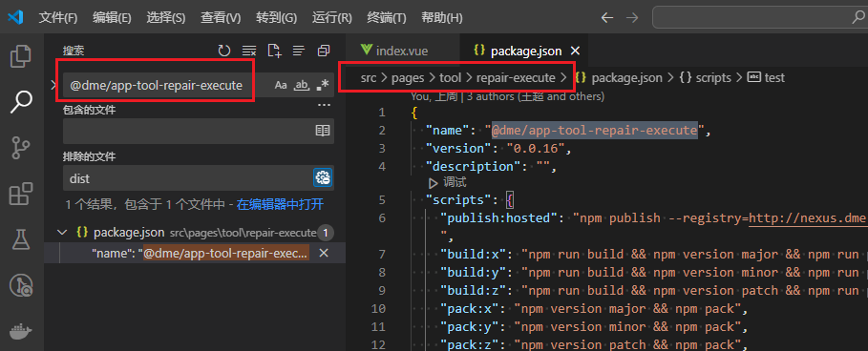Viewport: 868px width, 351px height.
Task: Click the git blame authors annotation
Action: point(508,96)
